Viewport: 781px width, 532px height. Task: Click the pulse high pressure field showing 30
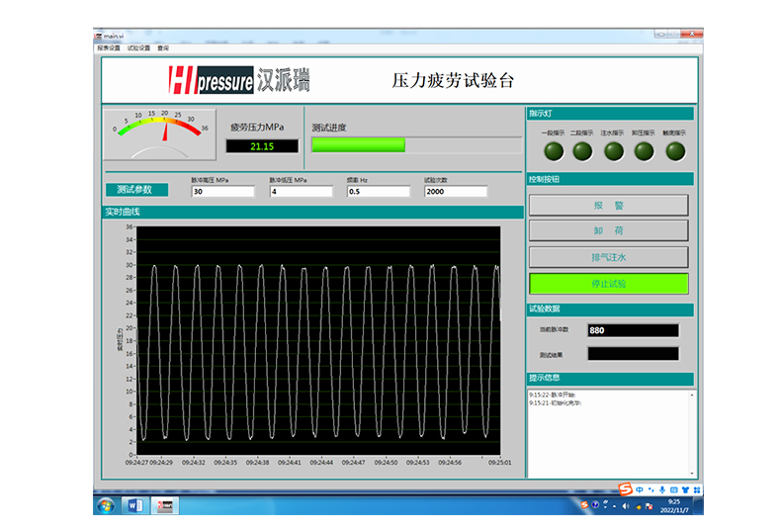click(223, 191)
